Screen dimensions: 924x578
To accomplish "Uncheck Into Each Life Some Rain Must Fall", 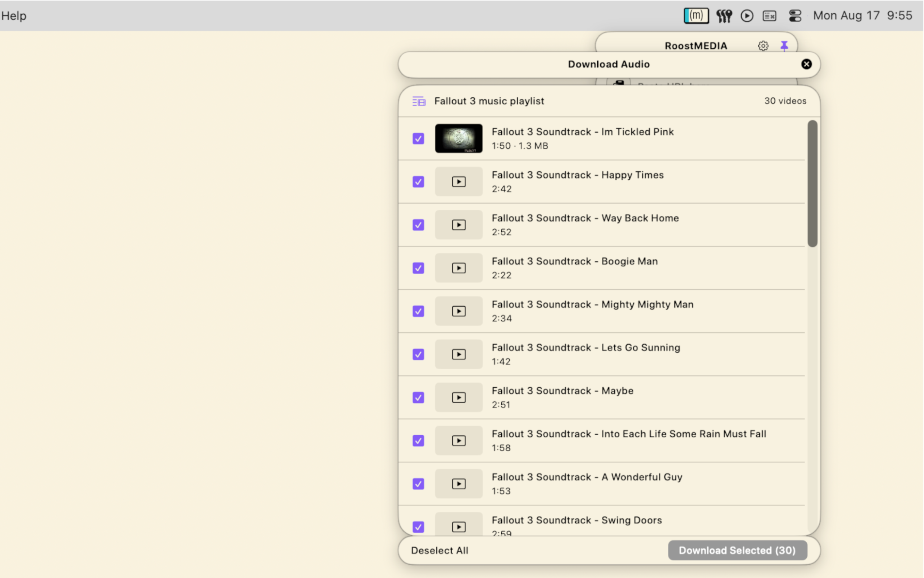I will (418, 441).
